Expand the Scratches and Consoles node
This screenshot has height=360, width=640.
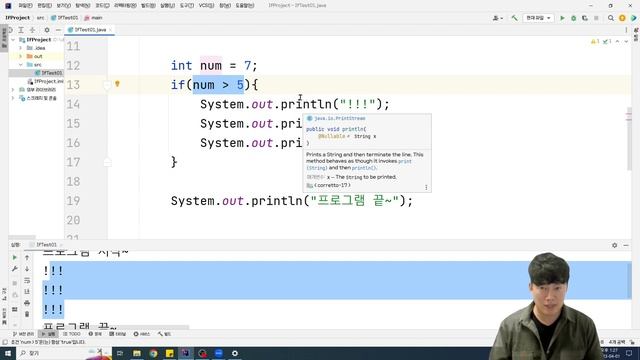pyautogui.click(x=13, y=98)
